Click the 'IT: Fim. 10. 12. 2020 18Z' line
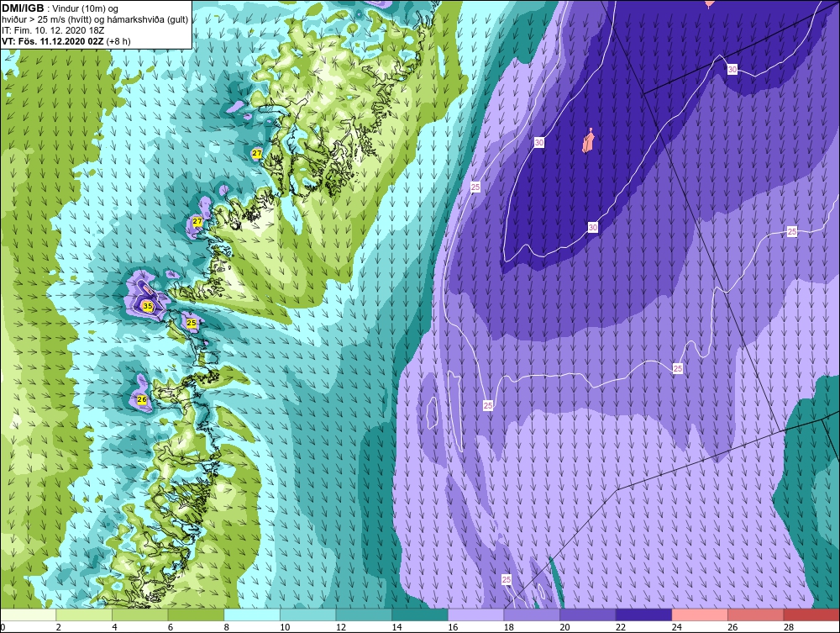The image size is (840, 633). tap(53, 30)
